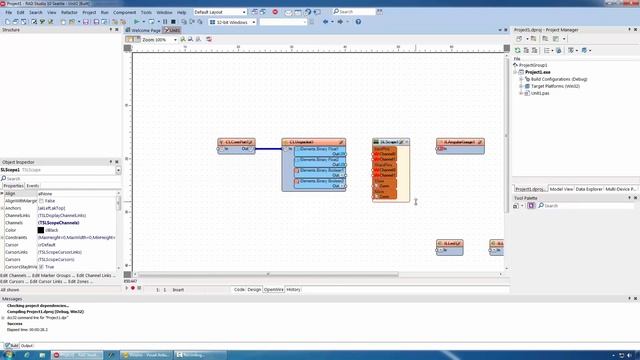Click the Save All icon in the main toolbar
The image size is (640, 360).
(x=96, y=22)
